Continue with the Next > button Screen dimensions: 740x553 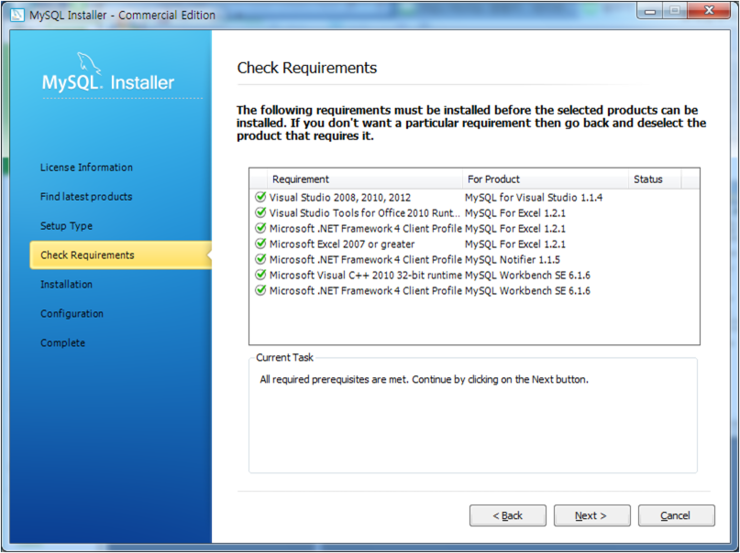[x=592, y=516]
